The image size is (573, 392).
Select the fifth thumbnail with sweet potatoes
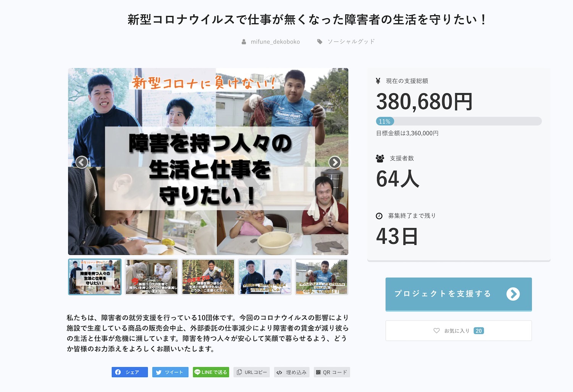pos(321,277)
